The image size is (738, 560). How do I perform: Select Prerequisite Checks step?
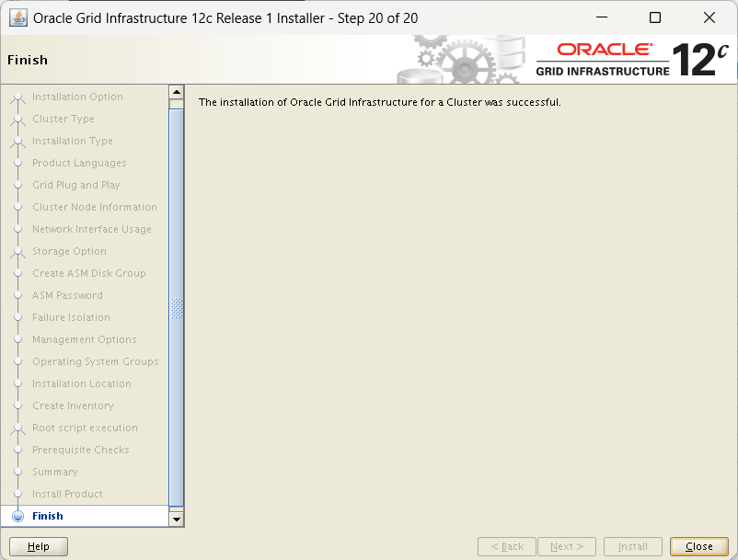80,450
